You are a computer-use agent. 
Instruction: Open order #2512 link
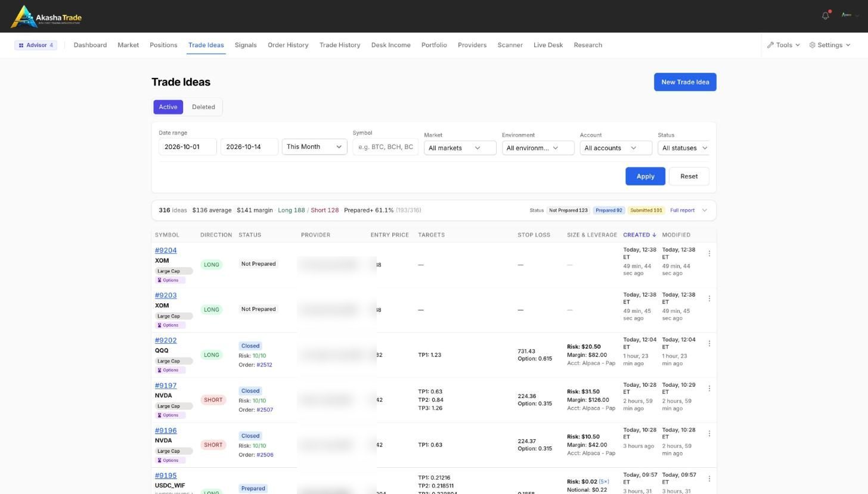264,365
